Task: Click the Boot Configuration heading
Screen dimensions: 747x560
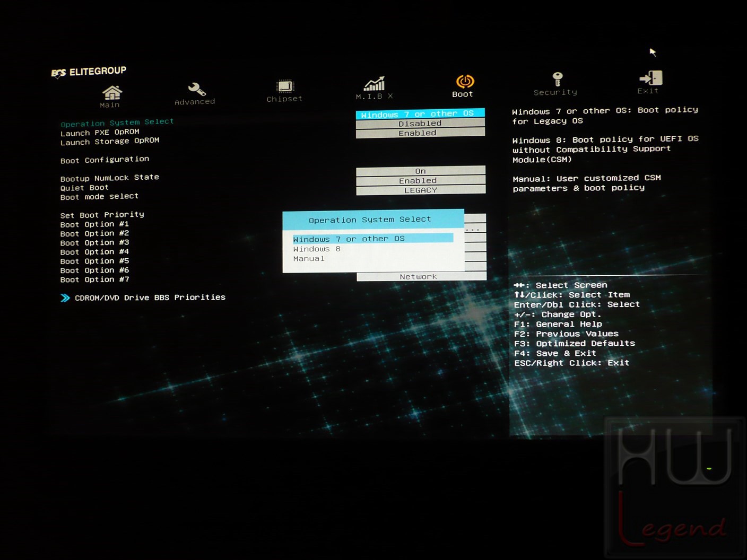Action: click(x=105, y=160)
